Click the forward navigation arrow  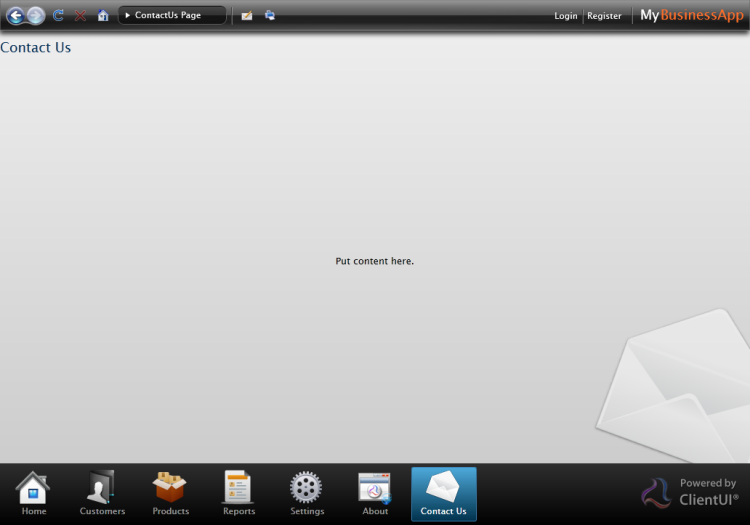coord(35,16)
